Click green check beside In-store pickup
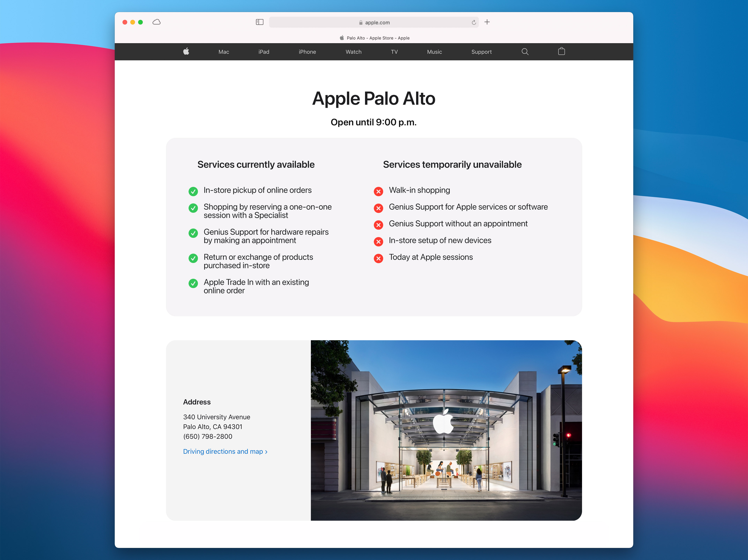 (193, 191)
